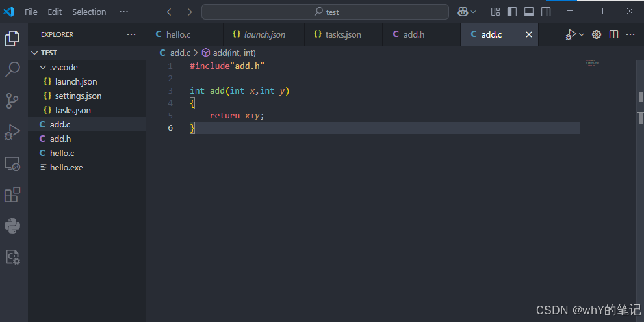
Task: Switch to the add.h tab
Action: point(421,34)
